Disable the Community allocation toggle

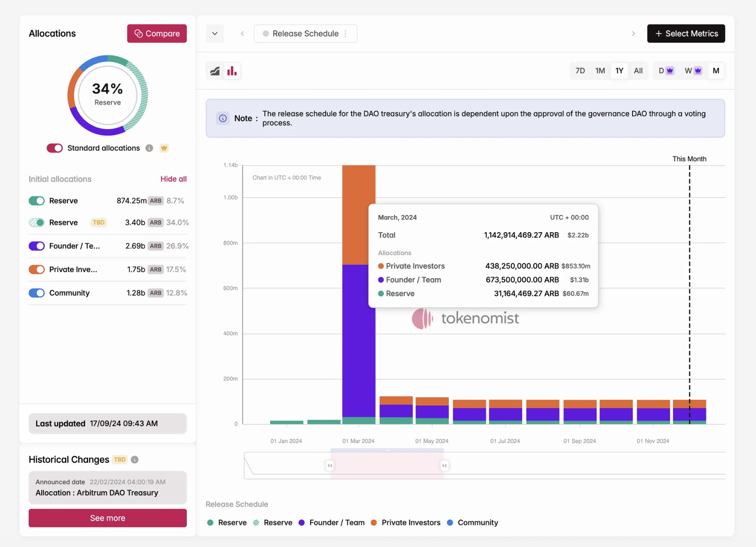point(37,293)
